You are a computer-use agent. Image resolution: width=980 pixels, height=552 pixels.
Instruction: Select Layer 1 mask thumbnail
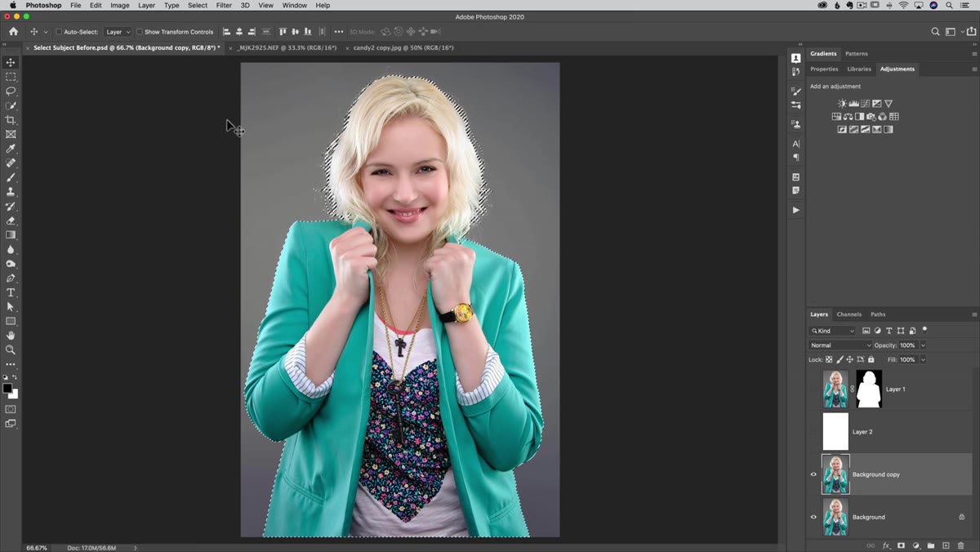tap(869, 389)
